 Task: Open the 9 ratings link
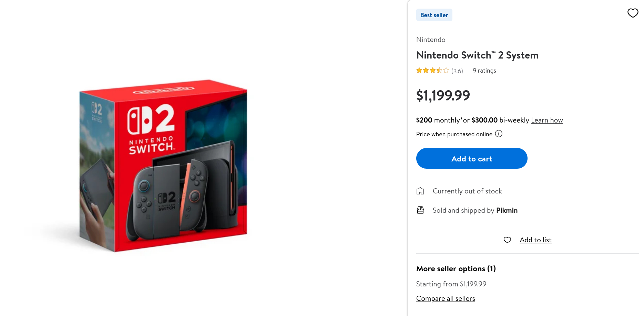coord(484,71)
